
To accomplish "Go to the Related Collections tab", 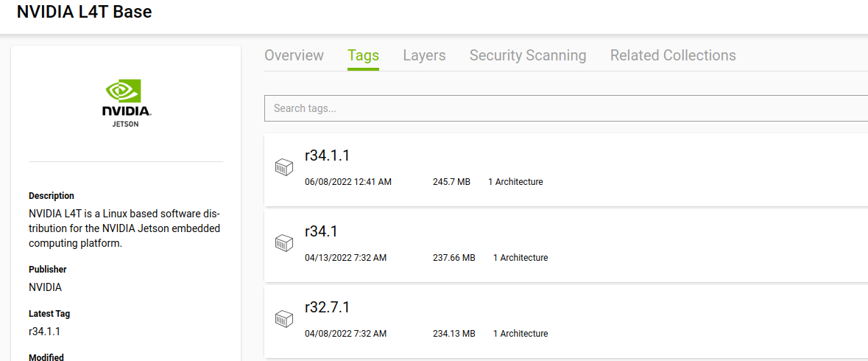I will tap(673, 55).
